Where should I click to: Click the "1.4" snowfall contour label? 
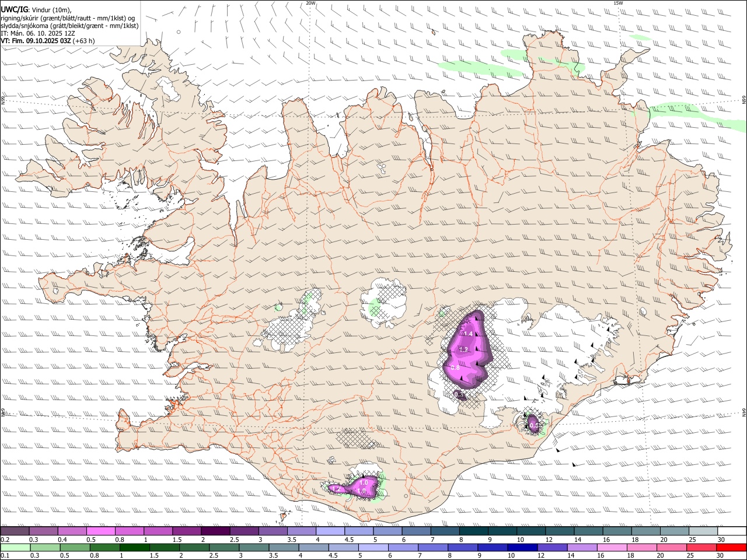(468, 334)
